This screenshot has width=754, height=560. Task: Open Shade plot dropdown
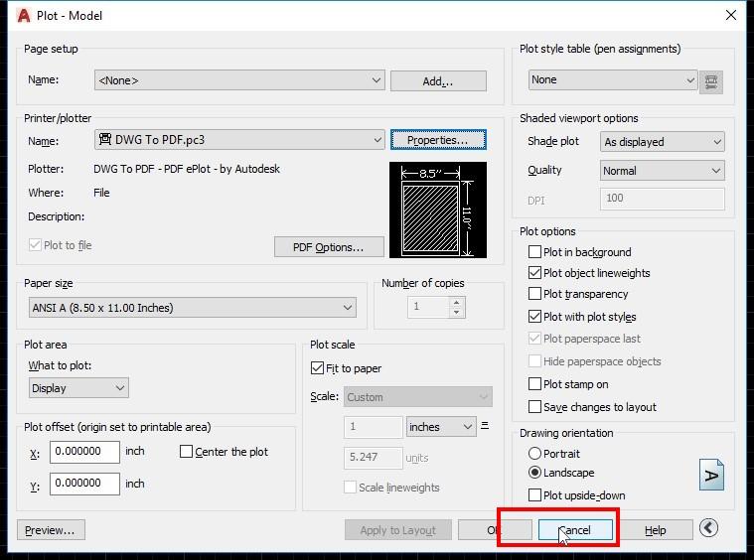pyautogui.click(x=663, y=142)
